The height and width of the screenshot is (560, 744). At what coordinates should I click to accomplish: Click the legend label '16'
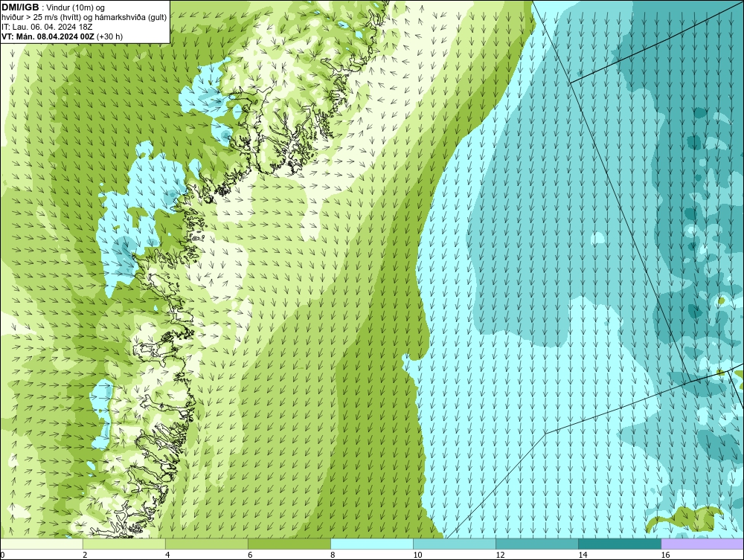point(665,555)
